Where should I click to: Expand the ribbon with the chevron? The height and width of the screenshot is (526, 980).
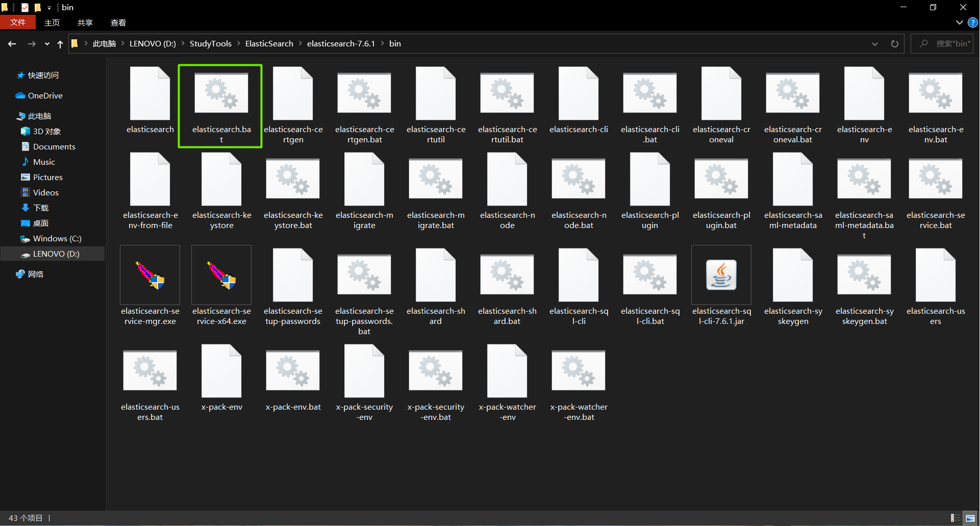point(959,22)
